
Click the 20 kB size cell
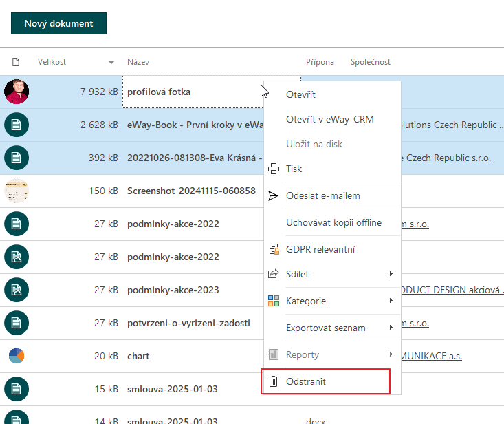tap(106, 356)
